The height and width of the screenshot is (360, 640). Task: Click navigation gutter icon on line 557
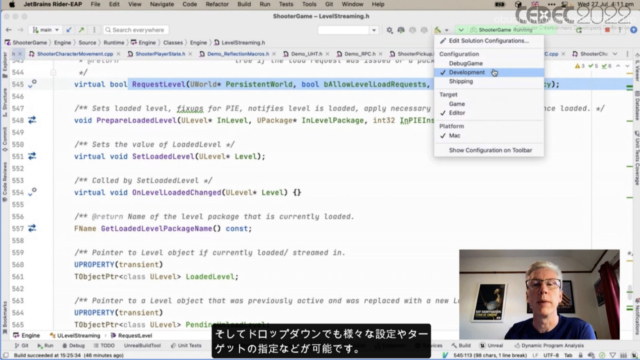pos(32,228)
